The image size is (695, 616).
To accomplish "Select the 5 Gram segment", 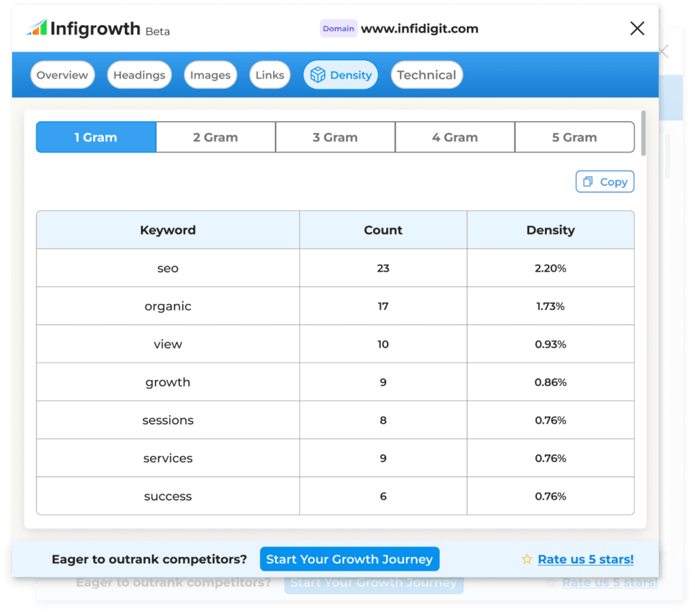I will click(x=574, y=137).
